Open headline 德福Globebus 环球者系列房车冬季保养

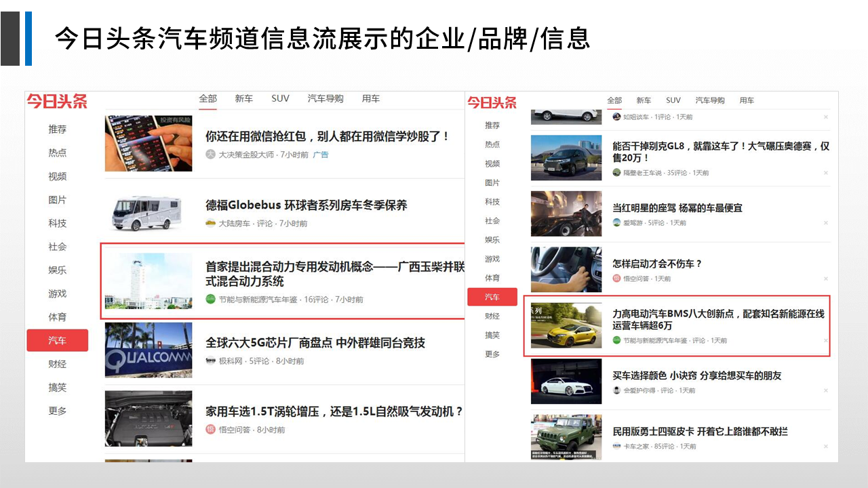click(307, 205)
